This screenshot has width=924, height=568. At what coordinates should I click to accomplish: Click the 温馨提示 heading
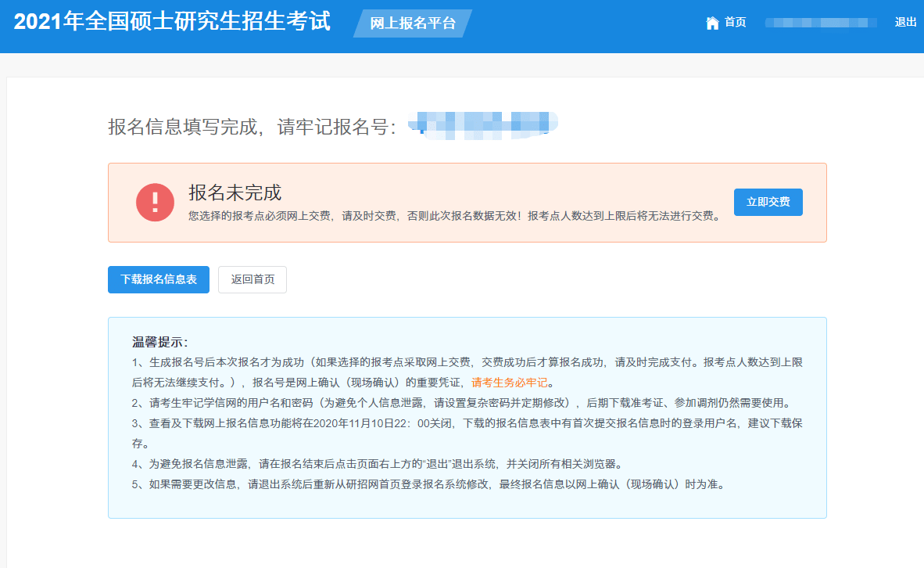pos(159,342)
